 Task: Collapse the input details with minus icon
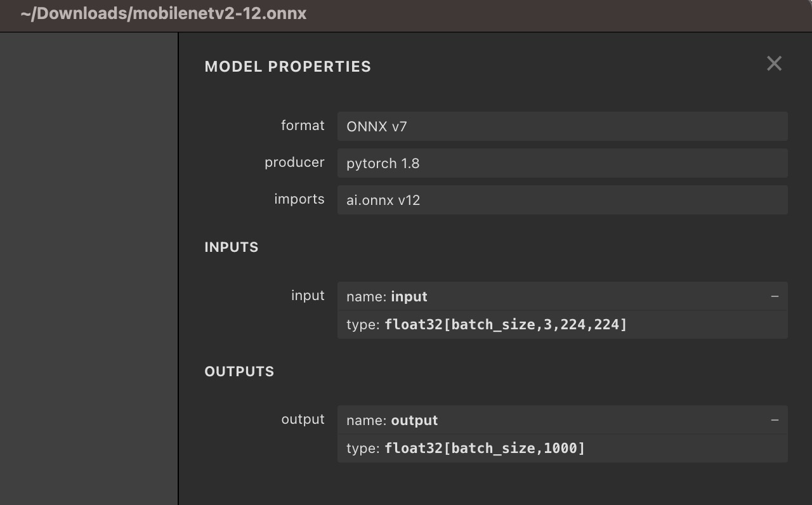(775, 296)
